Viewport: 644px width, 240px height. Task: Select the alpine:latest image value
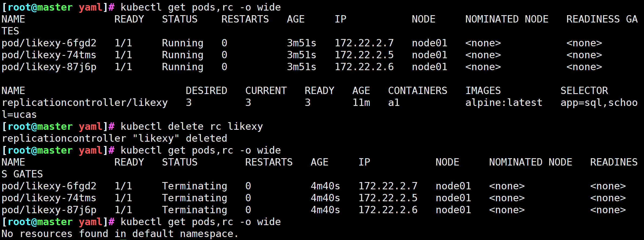[504, 103]
